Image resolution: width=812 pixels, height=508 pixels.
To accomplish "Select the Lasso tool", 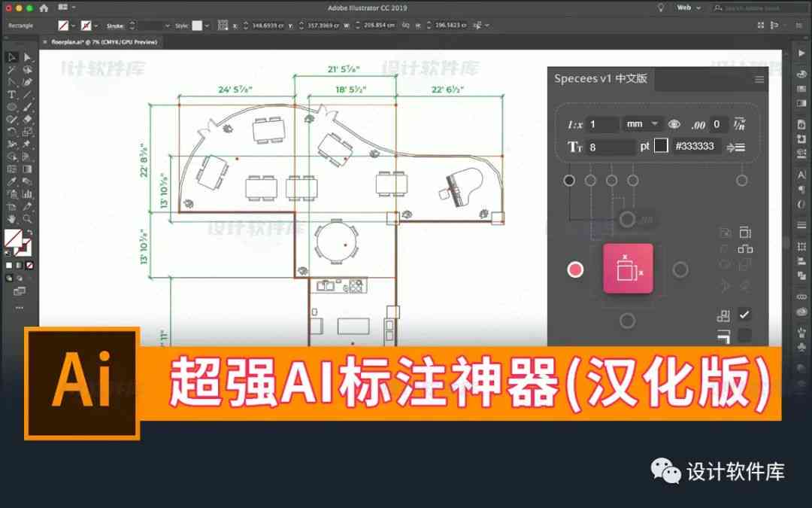I will point(28,69).
